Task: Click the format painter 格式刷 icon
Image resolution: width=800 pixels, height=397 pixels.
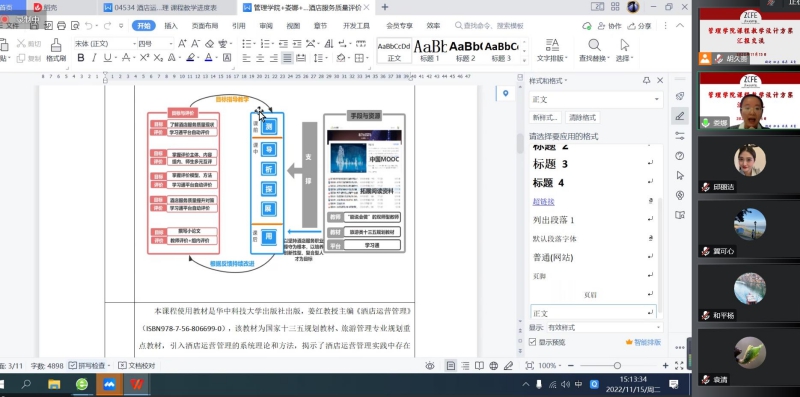Action: (x=56, y=52)
